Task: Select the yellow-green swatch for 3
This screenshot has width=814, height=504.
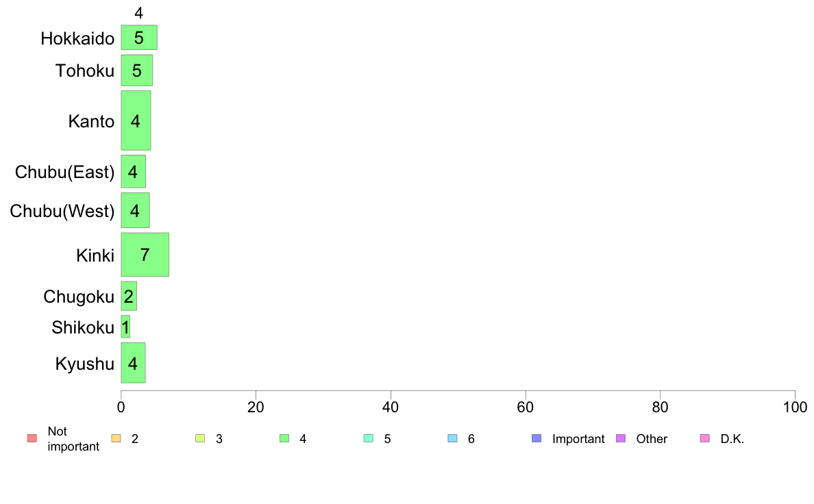Action: pos(200,438)
